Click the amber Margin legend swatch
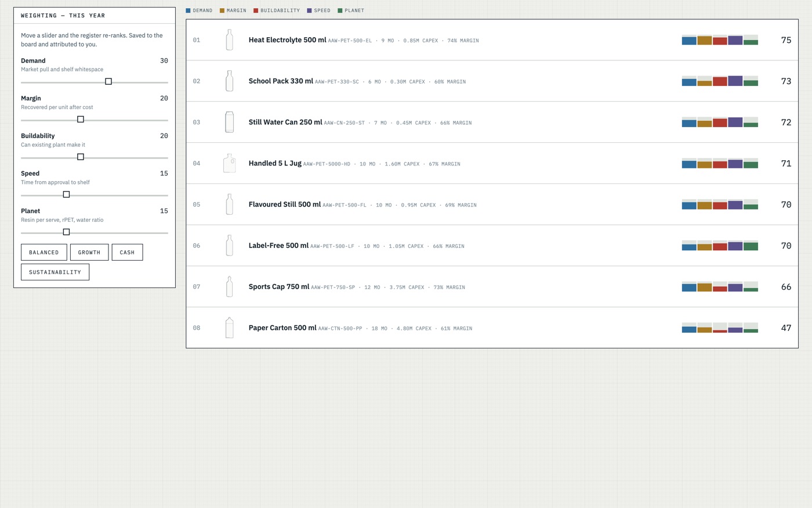Viewport: 812px width, 508px height. pos(222,10)
